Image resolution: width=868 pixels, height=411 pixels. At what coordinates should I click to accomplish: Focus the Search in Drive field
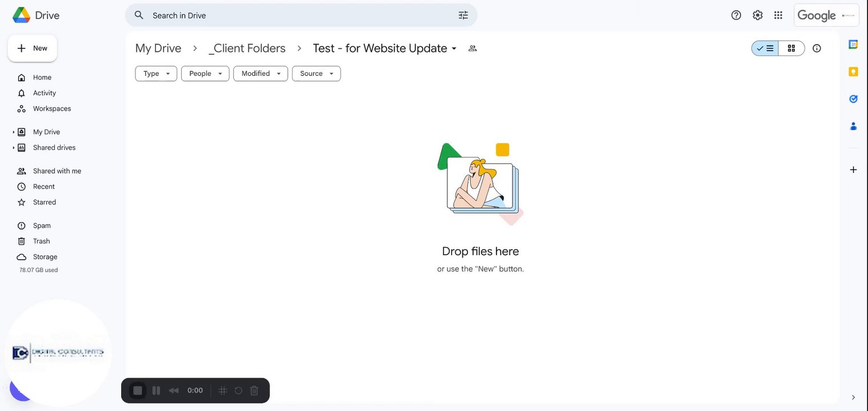(x=301, y=15)
